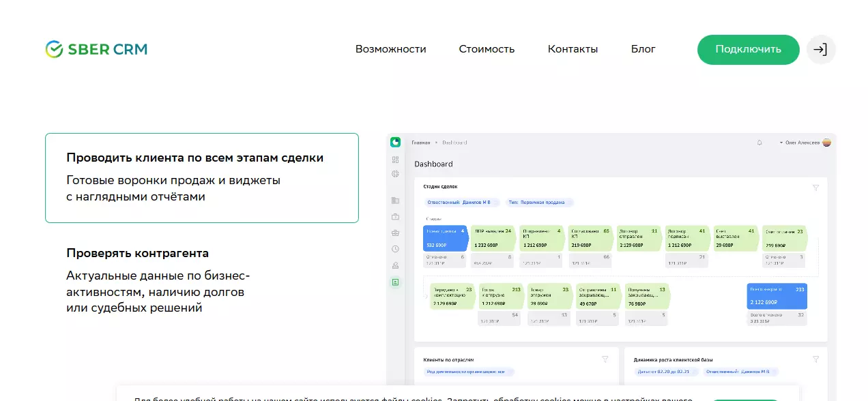Select the 'Проверять контрагента' feature card

(202, 280)
